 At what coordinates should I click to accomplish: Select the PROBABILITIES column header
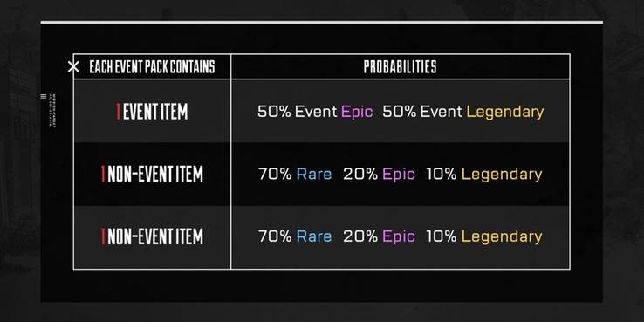[400, 66]
